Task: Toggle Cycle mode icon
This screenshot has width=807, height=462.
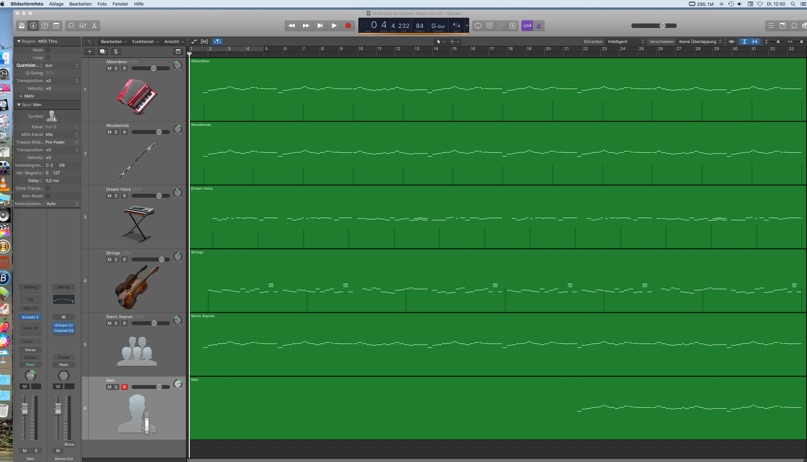Action: 478,25
